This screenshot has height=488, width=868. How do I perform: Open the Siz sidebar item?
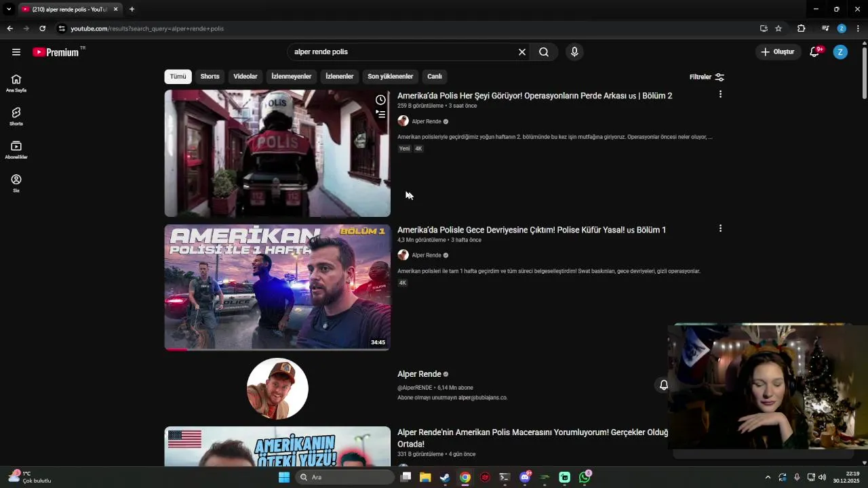[16, 183]
